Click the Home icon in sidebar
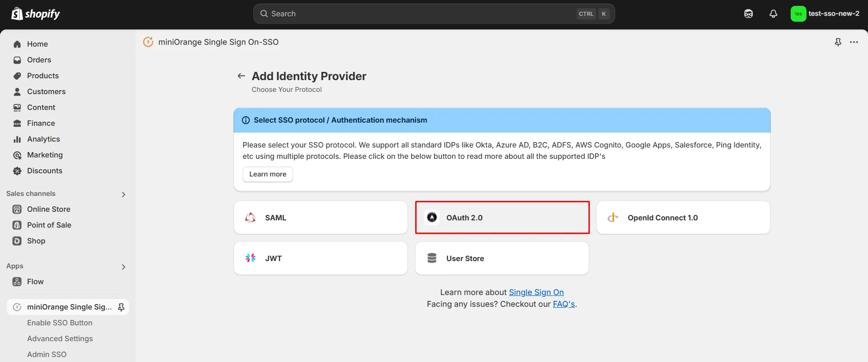The width and height of the screenshot is (868, 362). 17,44
